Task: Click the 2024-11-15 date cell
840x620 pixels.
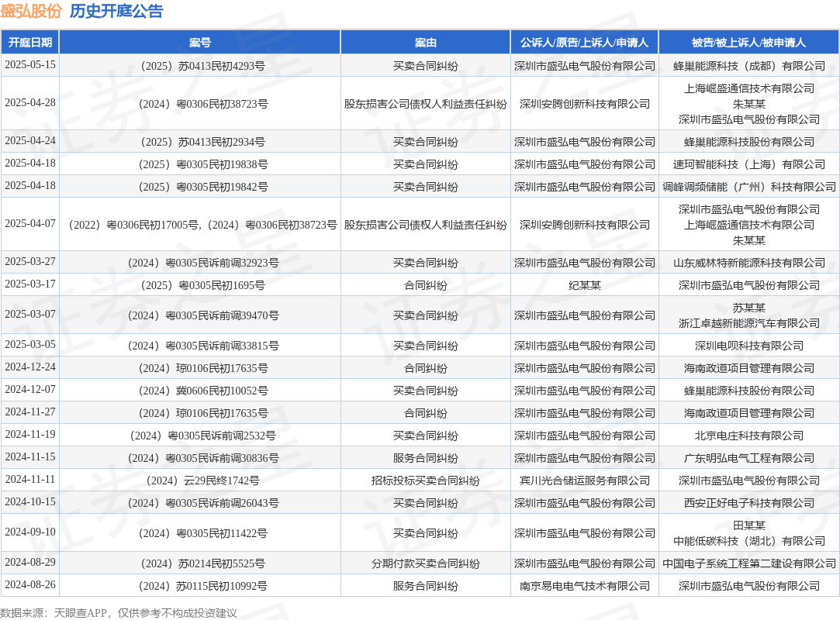Action: (30, 457)
